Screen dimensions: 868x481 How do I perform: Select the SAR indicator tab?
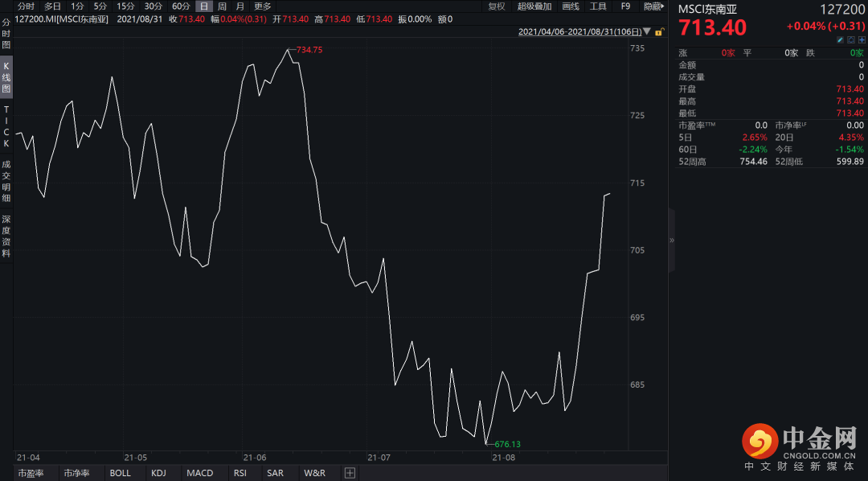pyautogui.click(x=275, y=473)
